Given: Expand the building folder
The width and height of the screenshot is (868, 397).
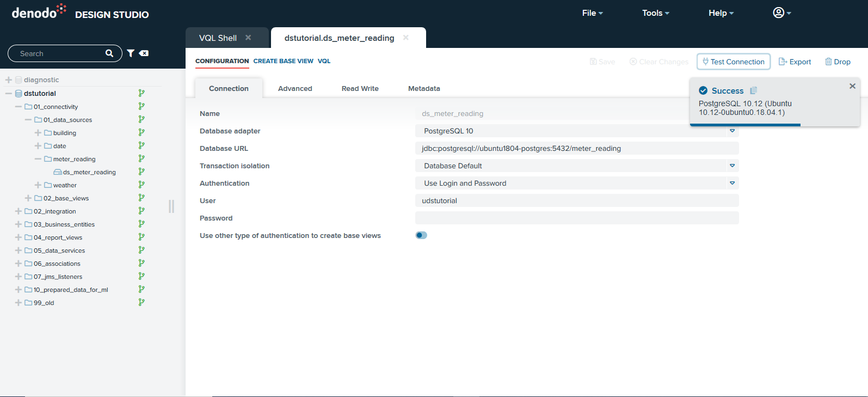Looking at the screenshot, I should [38, 133].
